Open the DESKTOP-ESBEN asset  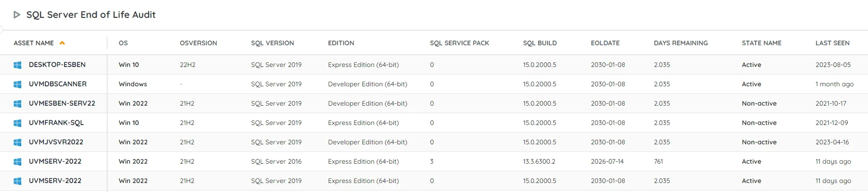point(57,65)
